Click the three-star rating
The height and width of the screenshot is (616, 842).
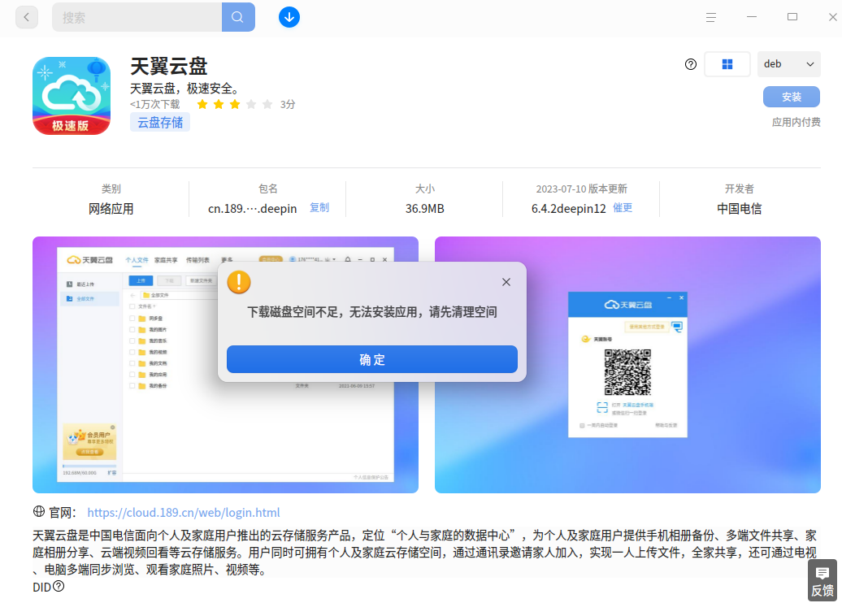(x=235, y=104)
